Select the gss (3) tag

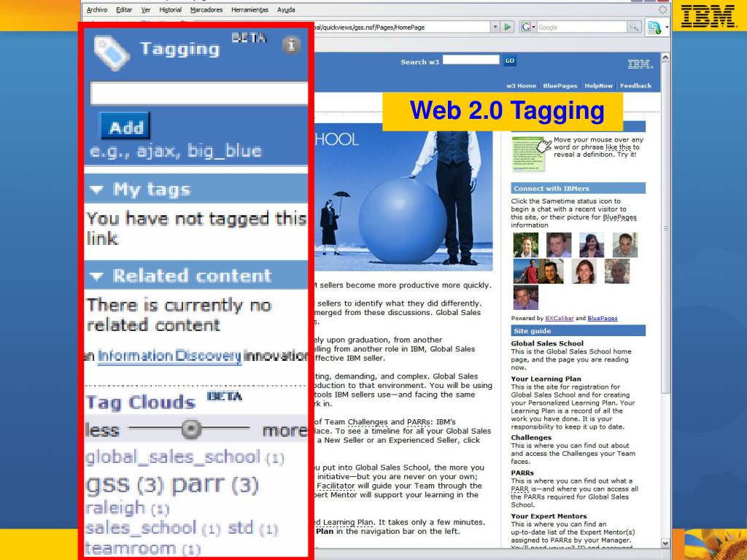pos(125,485)
